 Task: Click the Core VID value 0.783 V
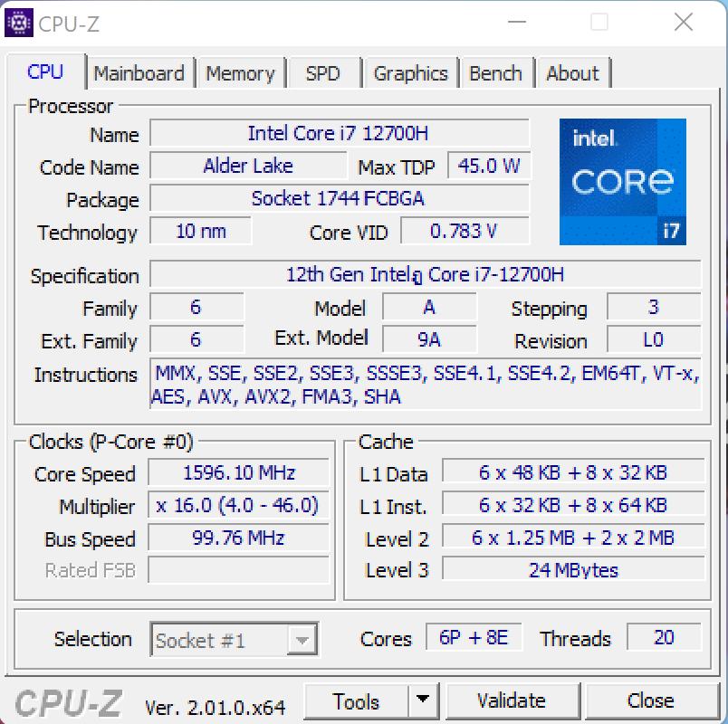click(x=465, y=231)
